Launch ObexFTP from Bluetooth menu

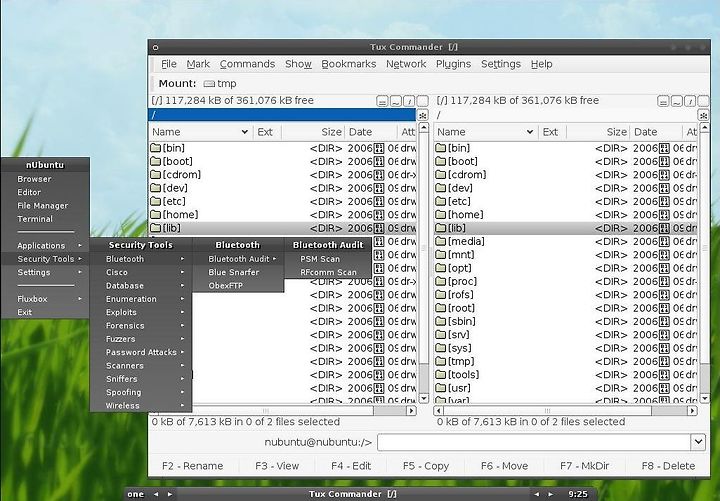point(238,286)
